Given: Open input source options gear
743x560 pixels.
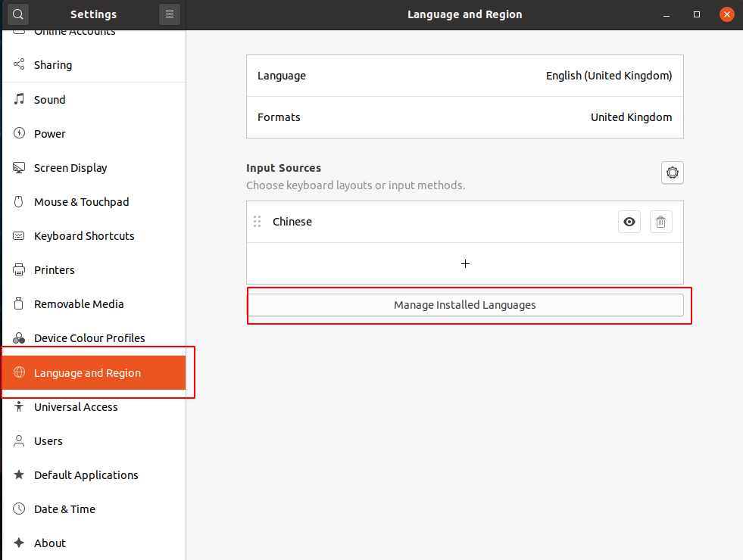Looking at the screenshot, I should [672, 173].
